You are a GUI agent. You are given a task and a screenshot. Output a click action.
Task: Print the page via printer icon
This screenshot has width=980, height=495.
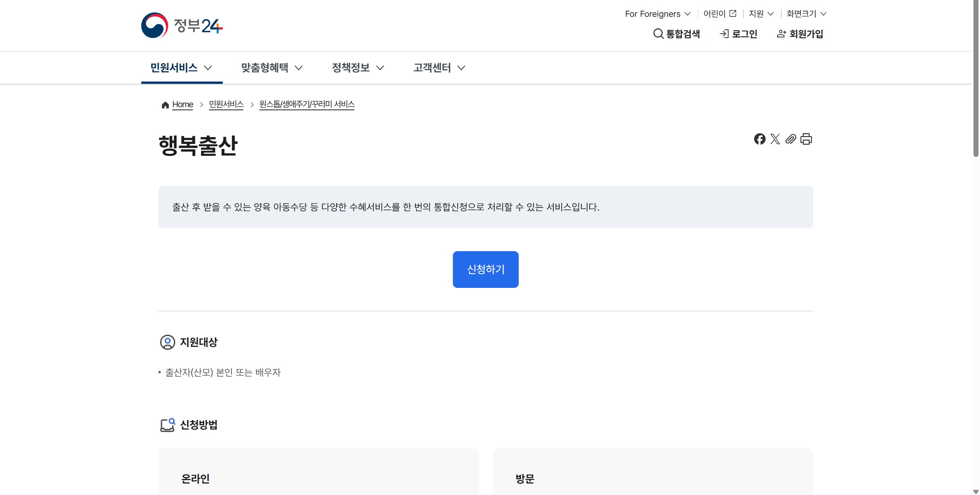[x=806, y=139]
